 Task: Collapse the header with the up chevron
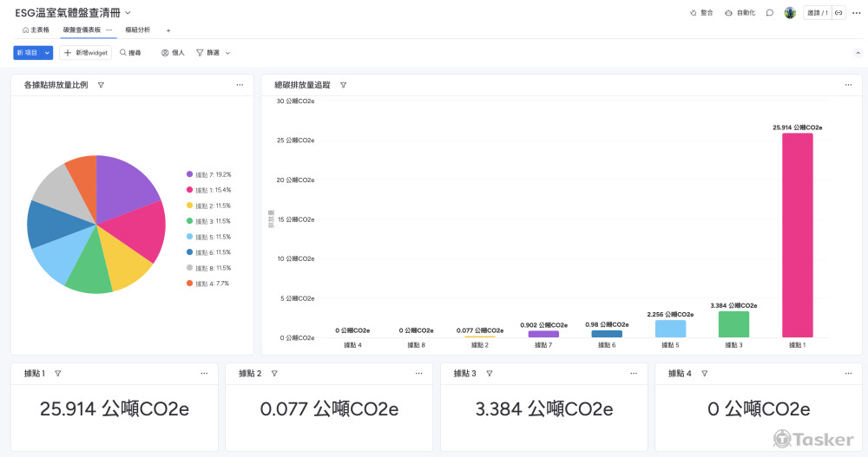pyautogui.click(x=858, y=53)
